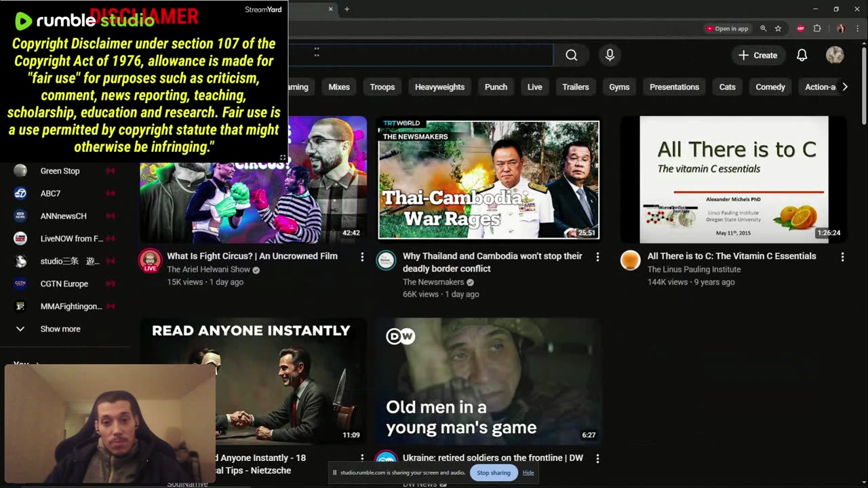Click the YouTube search magnifier button
Image resolution: width=868 pixels, height=488 pixels.
click(572, 56)
